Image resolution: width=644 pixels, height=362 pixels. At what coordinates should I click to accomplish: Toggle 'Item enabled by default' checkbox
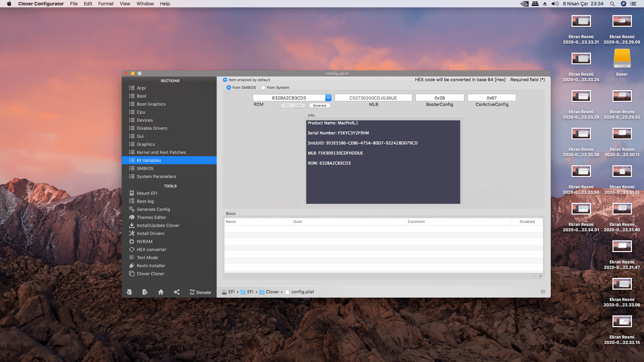click(x=225, y=80)
